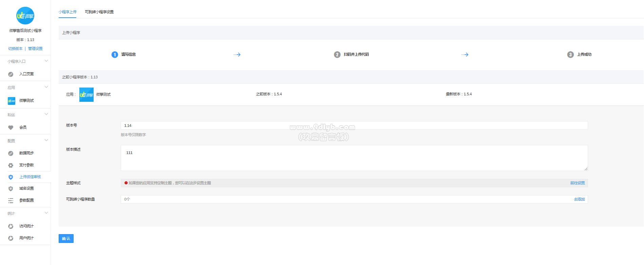Open 数据同步 in the sidebar

pos(26,153)
